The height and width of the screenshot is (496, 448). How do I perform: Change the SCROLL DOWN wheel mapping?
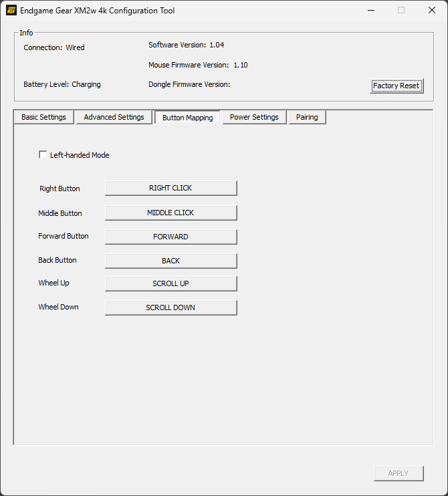(x=171, y=307)
